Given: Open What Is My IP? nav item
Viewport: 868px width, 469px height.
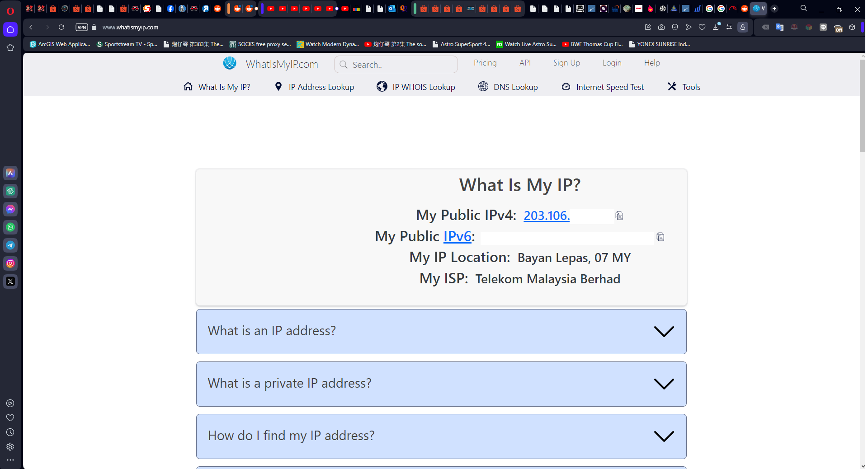Looking at the screenshot, I should [217, 87].
